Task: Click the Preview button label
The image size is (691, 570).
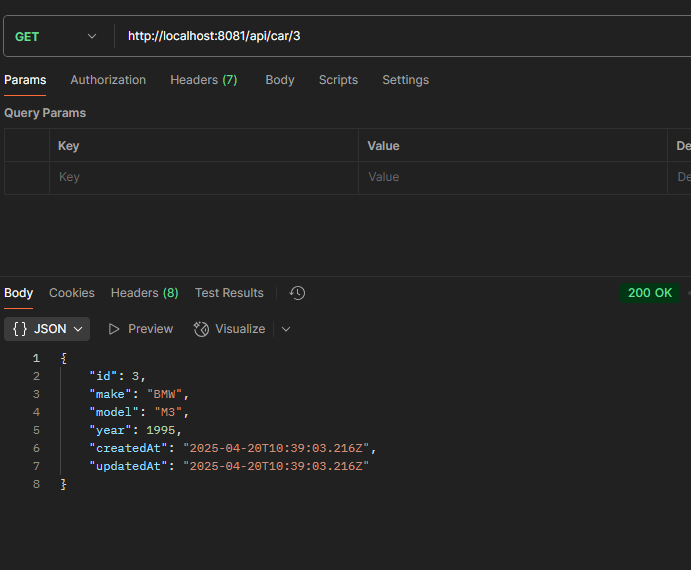Action: click(150, 329)
